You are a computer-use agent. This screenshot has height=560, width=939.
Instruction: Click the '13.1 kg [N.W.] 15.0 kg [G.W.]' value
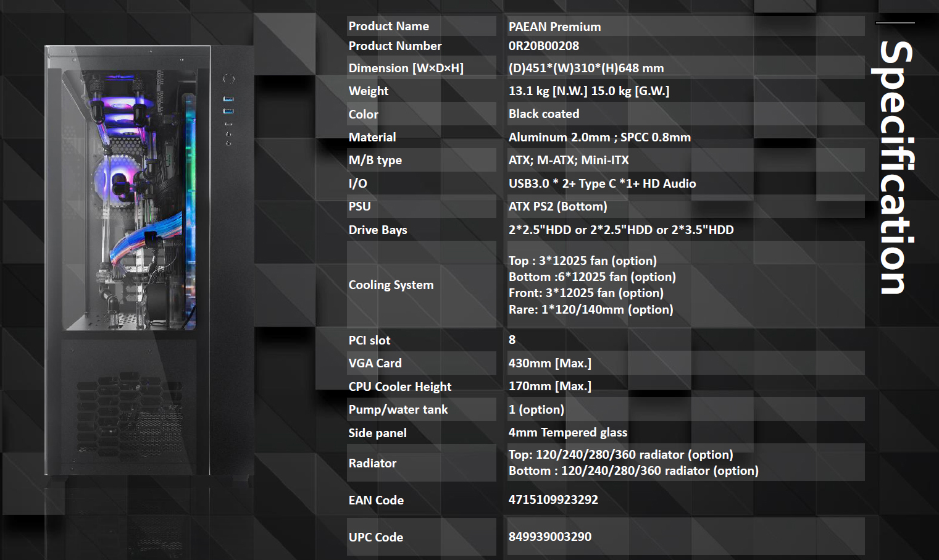coord(589,91)
